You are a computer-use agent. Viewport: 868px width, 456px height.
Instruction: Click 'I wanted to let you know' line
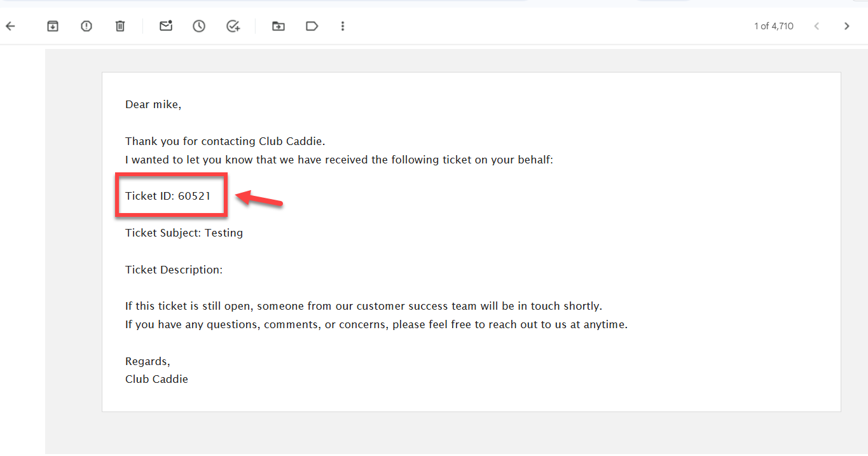[340, 160]
